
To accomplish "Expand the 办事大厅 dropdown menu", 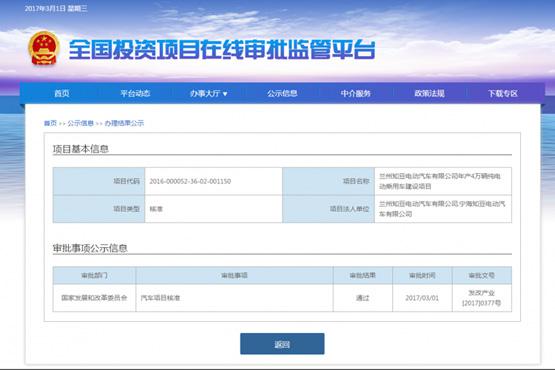I will [208, 93].
